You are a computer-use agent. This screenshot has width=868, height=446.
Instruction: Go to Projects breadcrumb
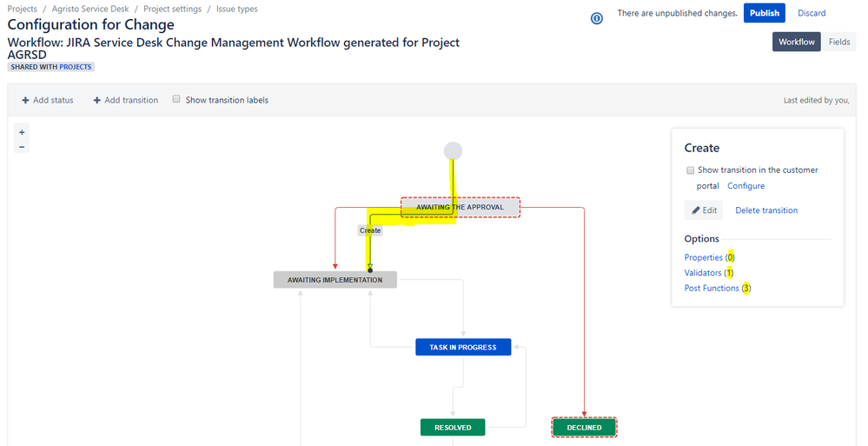22,9
